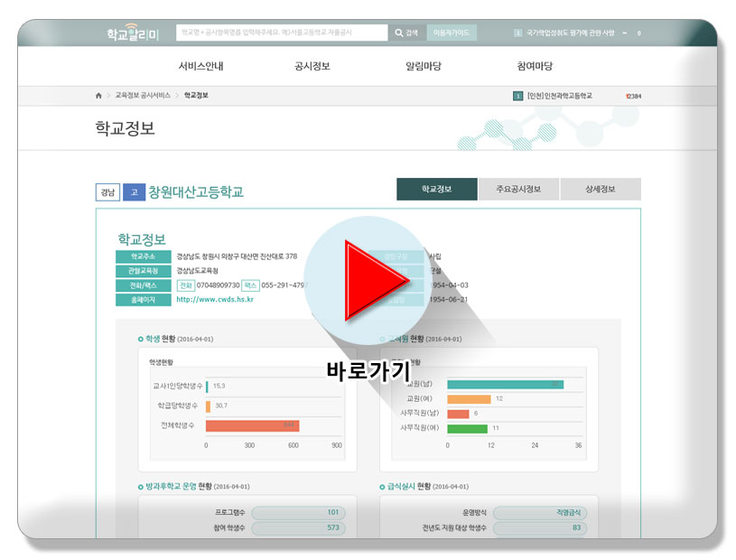Click the home breadcrumb icon
736x560 pixels.
click(98, 96)
